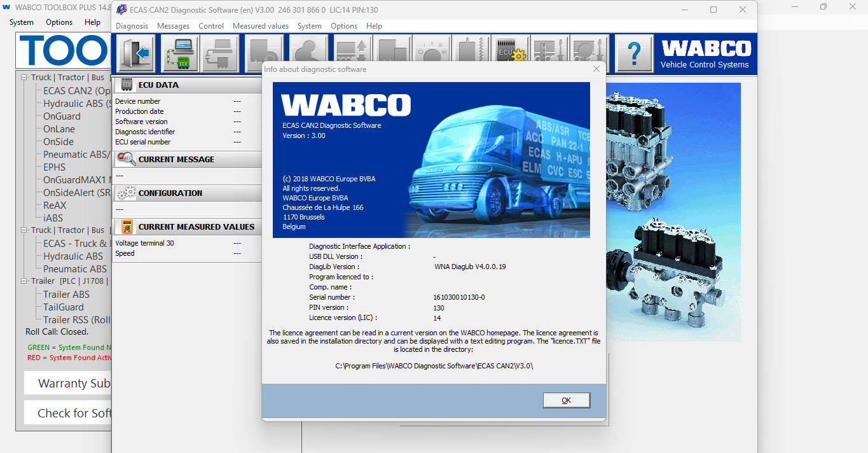The image size is (868, 453).
Task: Open Options menu in ECAS CAN2 window
Action: [x=344, y=26]
